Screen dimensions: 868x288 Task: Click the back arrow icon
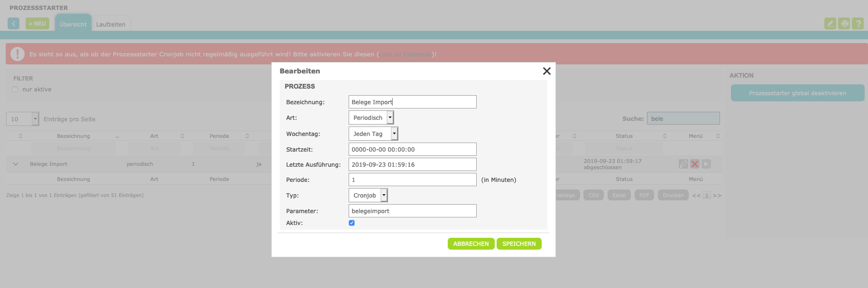[x=14, y=24]
